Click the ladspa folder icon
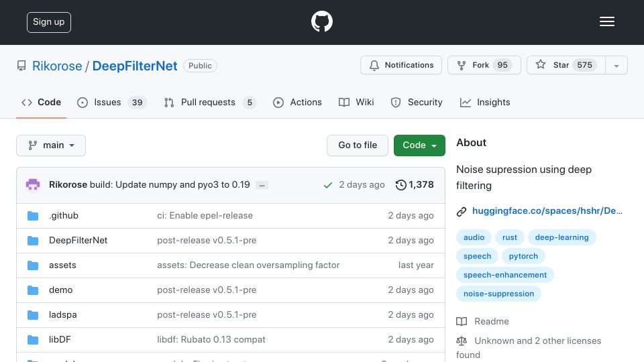This screenshot has height=362, width=644. pyautogui.click(x=33, y=315)
